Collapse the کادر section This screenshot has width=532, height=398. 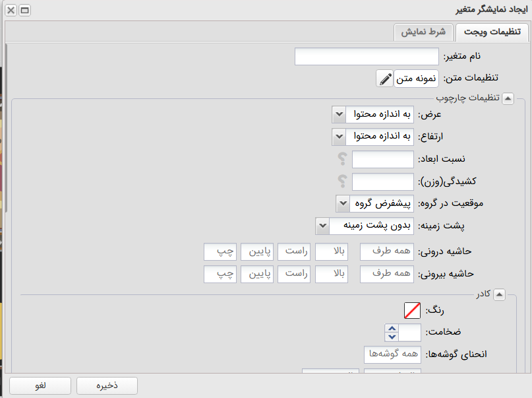[x=499, y=294]
